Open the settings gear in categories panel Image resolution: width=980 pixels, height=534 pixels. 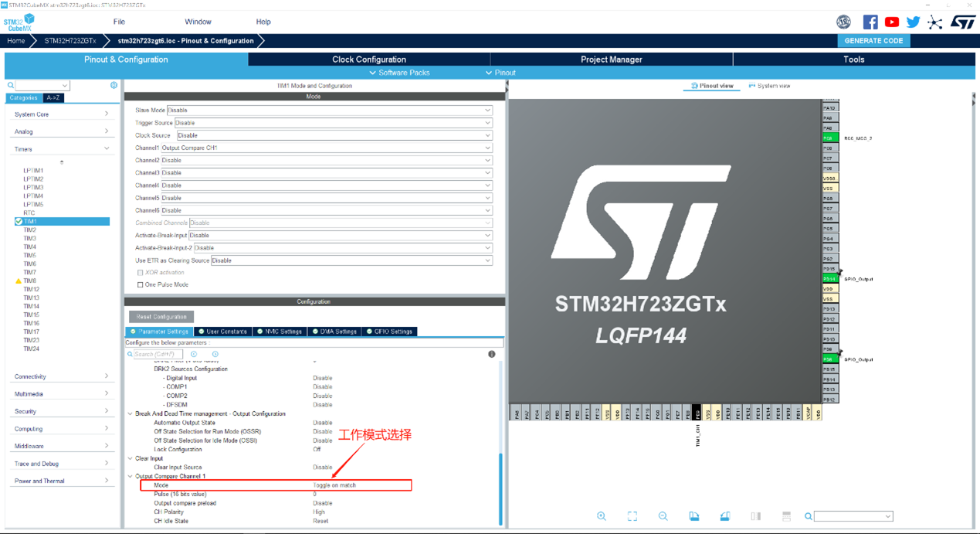[x=114, y=85]
